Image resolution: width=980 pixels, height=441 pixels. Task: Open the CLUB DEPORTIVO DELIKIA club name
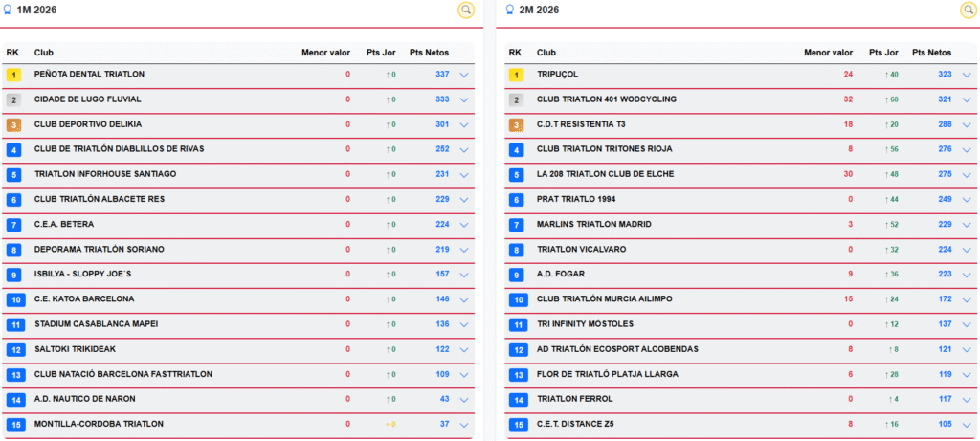click(87, 124)
